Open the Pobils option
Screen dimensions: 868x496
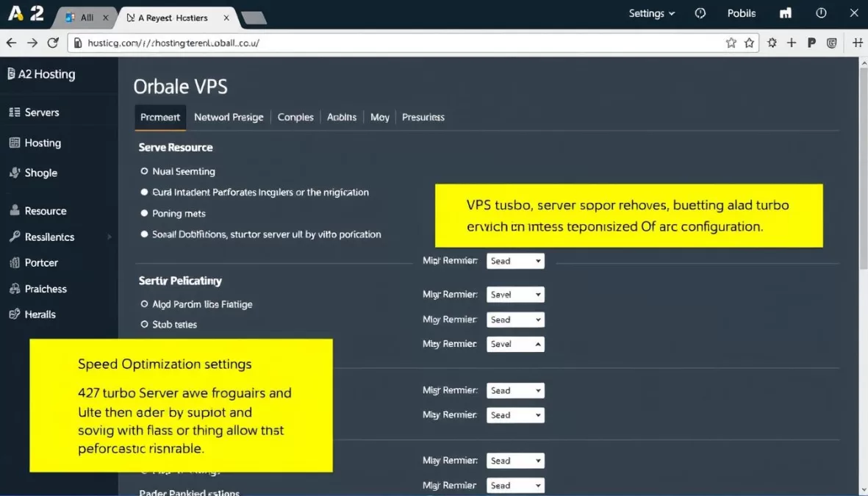(741, 13)
